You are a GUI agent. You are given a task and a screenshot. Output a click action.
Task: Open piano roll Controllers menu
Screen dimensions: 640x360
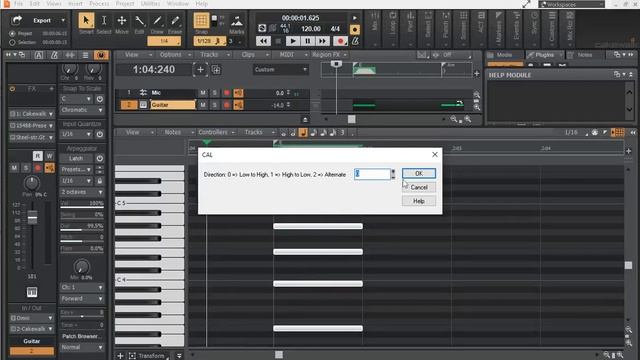pos(216,133)
